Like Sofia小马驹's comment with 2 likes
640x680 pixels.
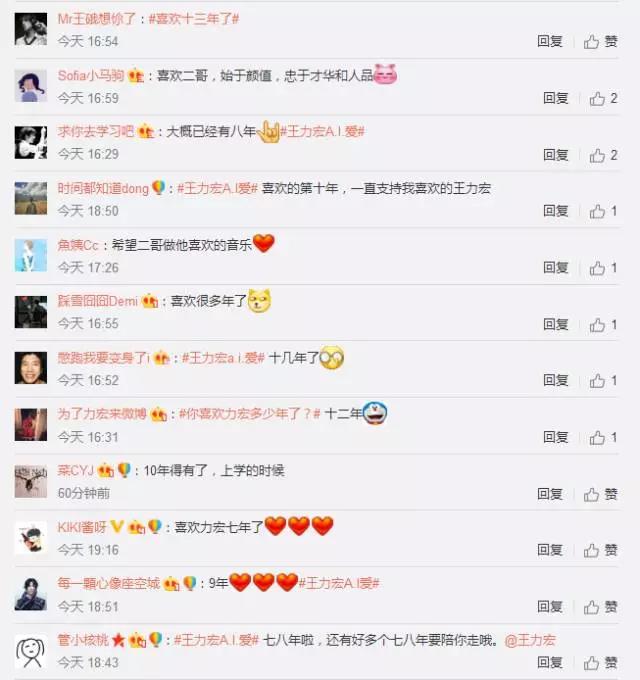[x=603, y=98]
